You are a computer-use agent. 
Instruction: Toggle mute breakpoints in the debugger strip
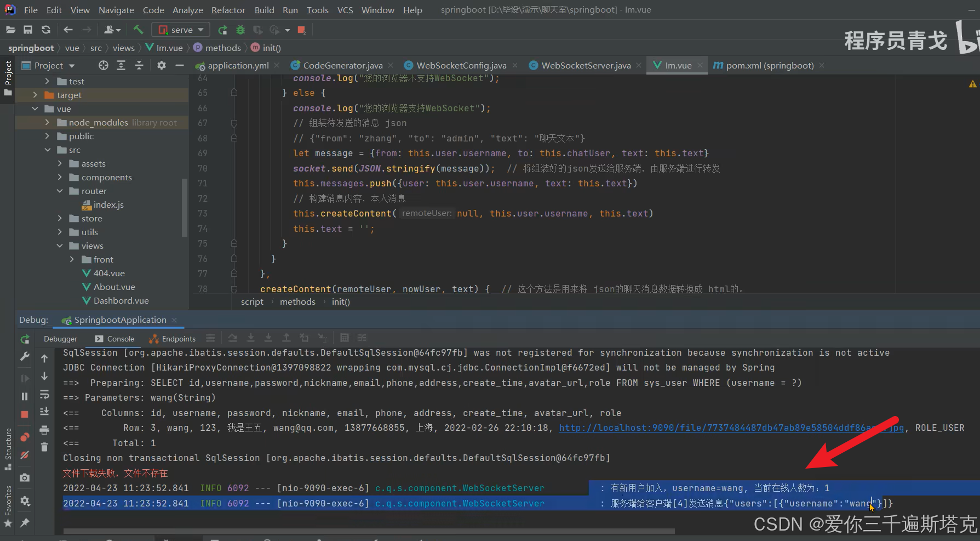[x=24, y=454]
